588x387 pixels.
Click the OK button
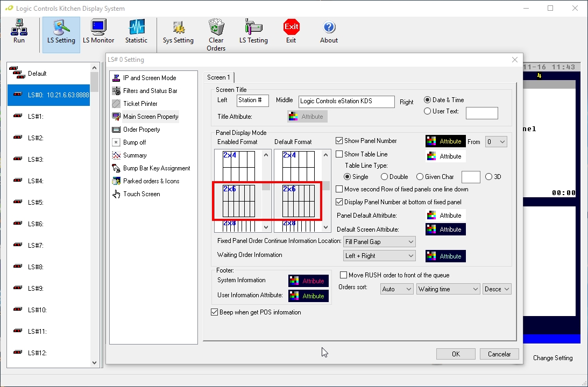coord(456,354)
